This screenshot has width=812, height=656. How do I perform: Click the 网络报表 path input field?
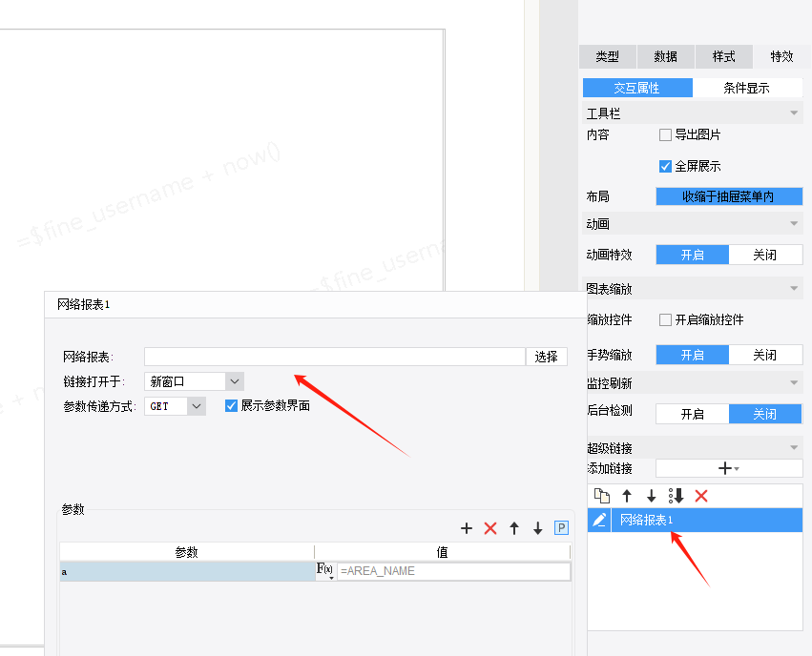[335, 357]
